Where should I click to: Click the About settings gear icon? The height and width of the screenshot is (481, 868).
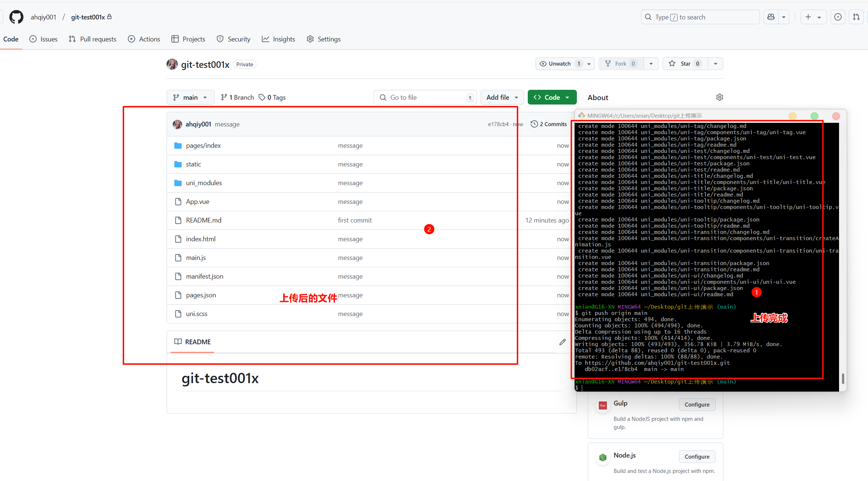(x=719, y=98)
